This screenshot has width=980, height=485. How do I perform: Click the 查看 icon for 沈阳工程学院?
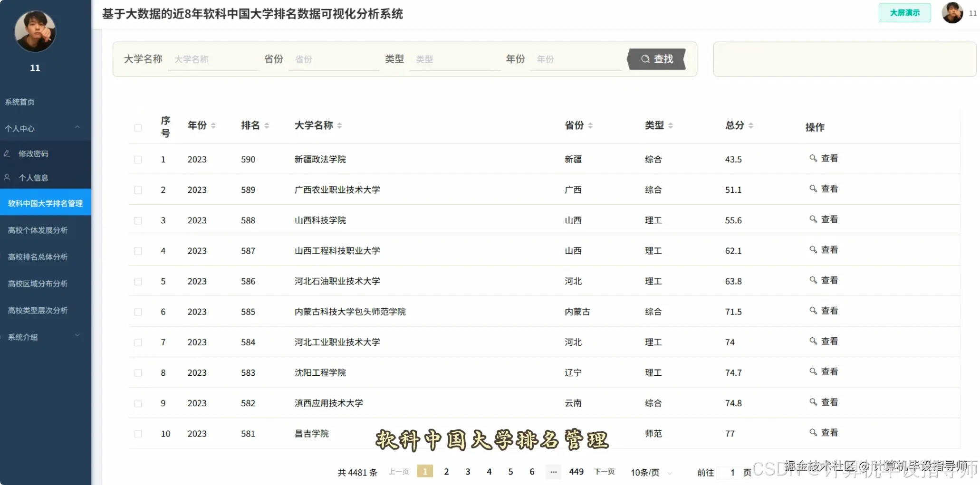coord(813,371)
